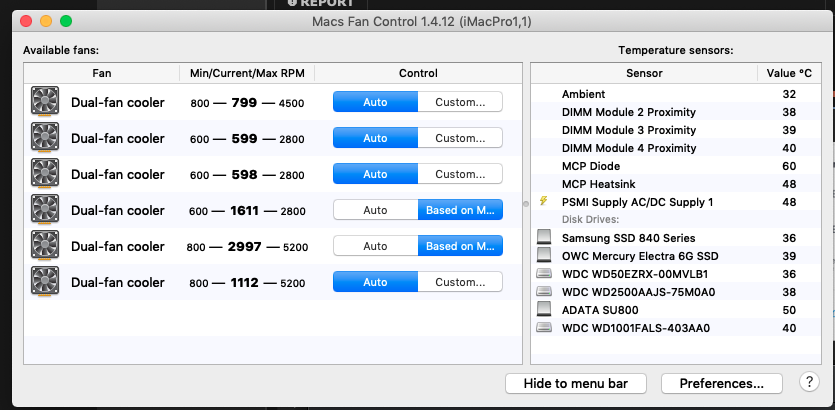Viewport: 835px width, 410px height.
Task: Click the splitter handle between the two panels
Action: tap(526, 204)
